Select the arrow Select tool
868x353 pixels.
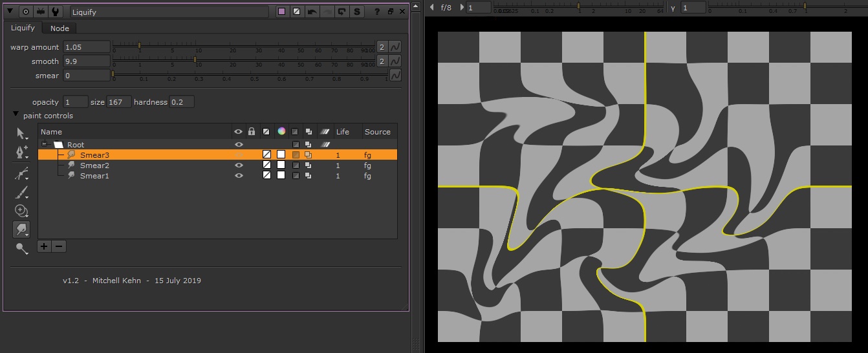(22, 134)
